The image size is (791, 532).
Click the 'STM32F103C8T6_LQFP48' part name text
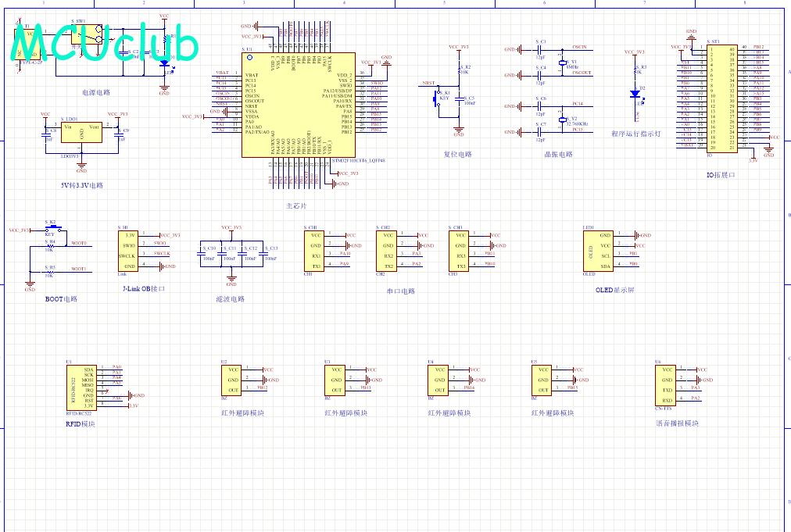coord(359,160)
